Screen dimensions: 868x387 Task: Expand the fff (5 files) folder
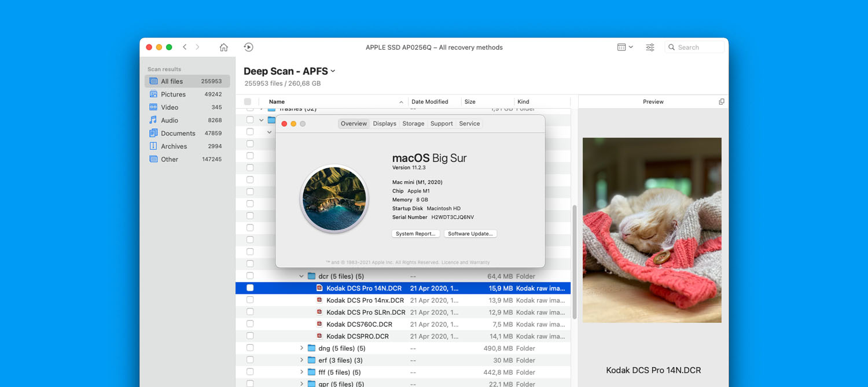click(x=301, y=372)
